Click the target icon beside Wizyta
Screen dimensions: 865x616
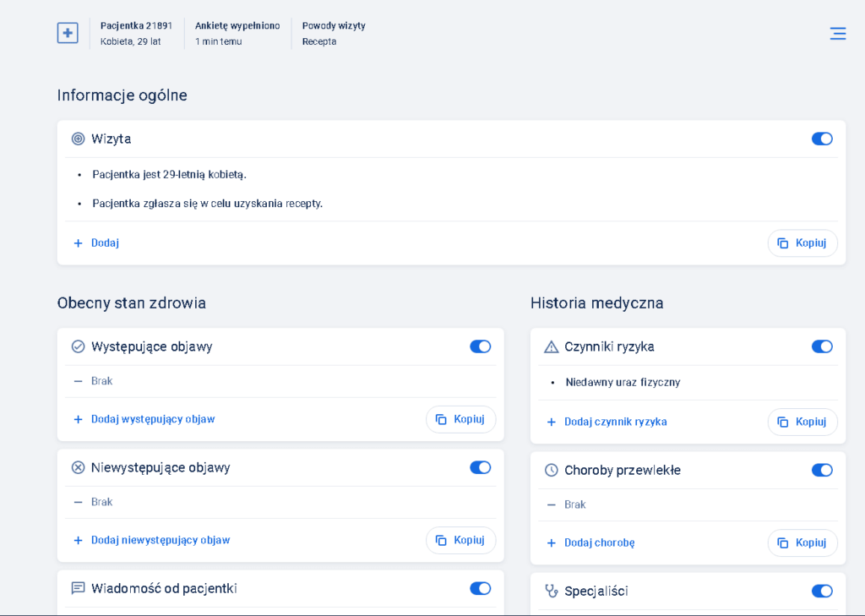point(79,139)
